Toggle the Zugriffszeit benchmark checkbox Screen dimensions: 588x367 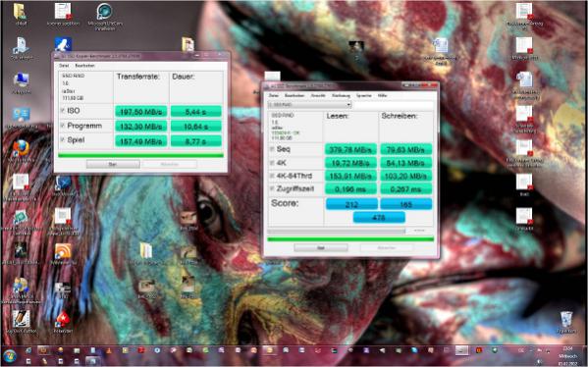(272, 188)
